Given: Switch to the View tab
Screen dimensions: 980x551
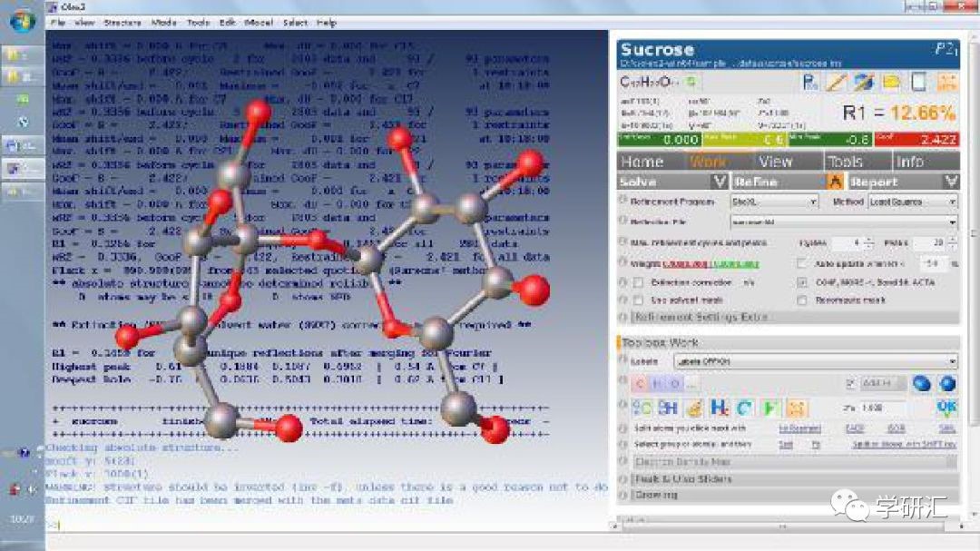Looking at the screenshot, I should pos(775,162).
